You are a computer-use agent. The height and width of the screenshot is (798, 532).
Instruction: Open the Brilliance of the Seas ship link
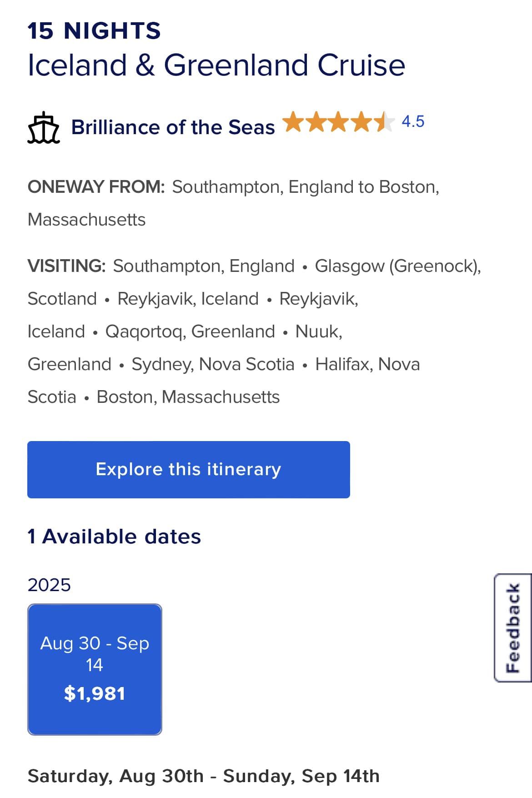pyautogui.click(x=173, y=127)
